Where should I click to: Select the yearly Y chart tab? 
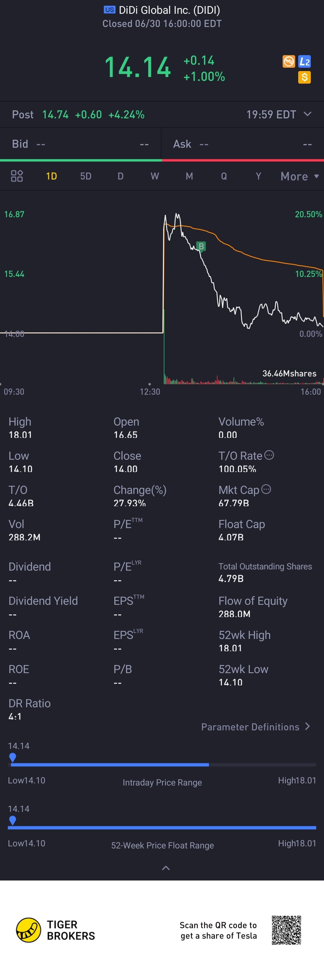click(x=259, y=176)
